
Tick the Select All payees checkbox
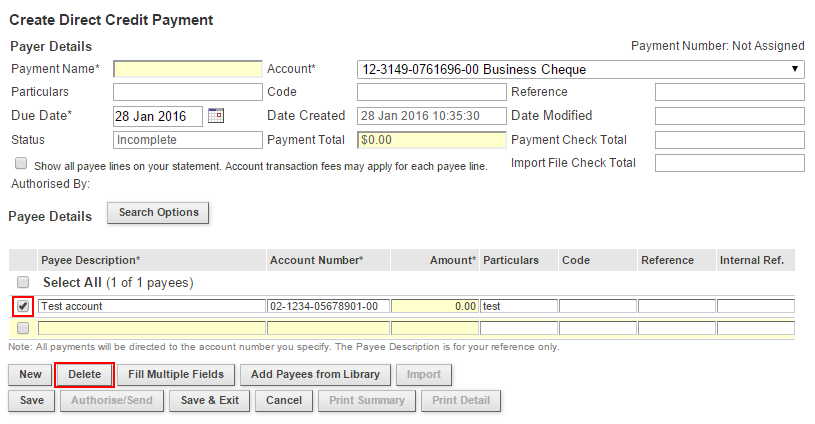(23, 283)
